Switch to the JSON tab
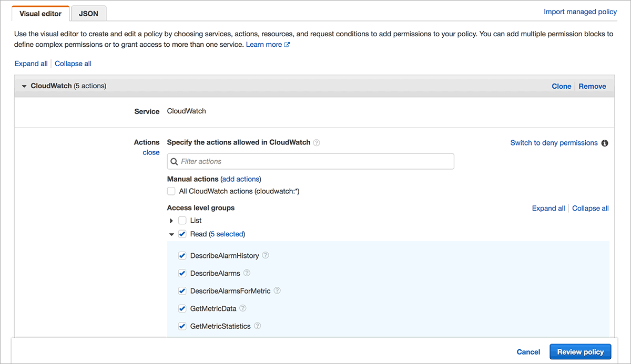This screenshot has width=631, height=364. click(88, 14)
